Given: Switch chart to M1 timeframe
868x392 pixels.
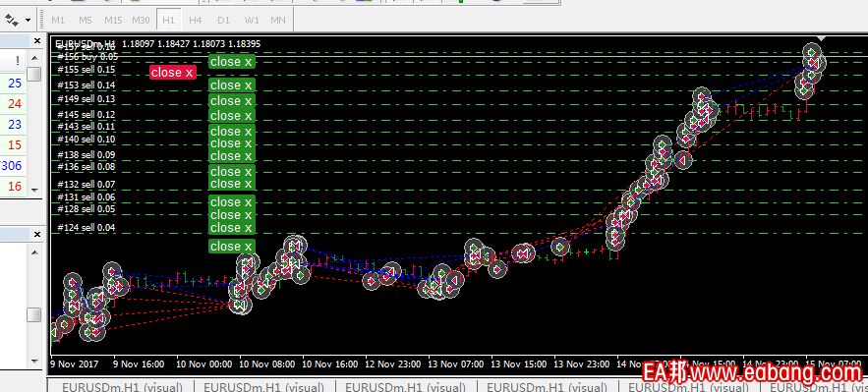Looking at the screenshot, I should [58, 21].
